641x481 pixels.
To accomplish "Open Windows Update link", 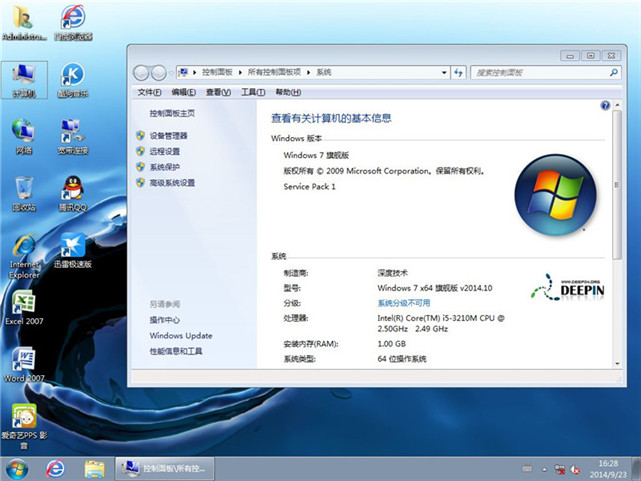I will 181,336.
